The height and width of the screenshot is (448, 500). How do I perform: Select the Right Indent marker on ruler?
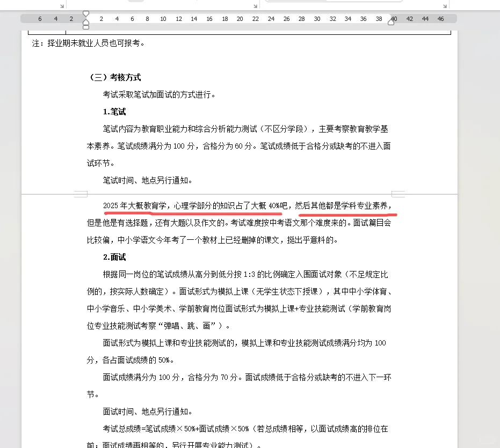coord(390,22)
